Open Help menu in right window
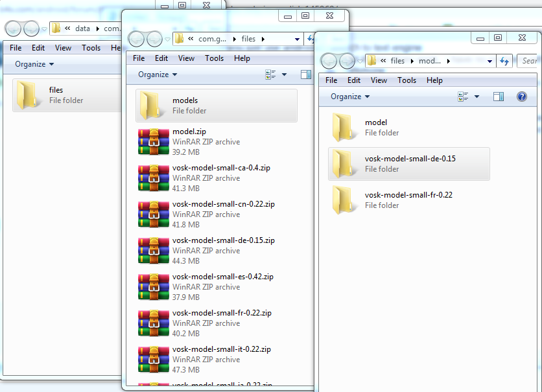The width and height of the screenshot is (542, 392). click(x=434, y=80)
